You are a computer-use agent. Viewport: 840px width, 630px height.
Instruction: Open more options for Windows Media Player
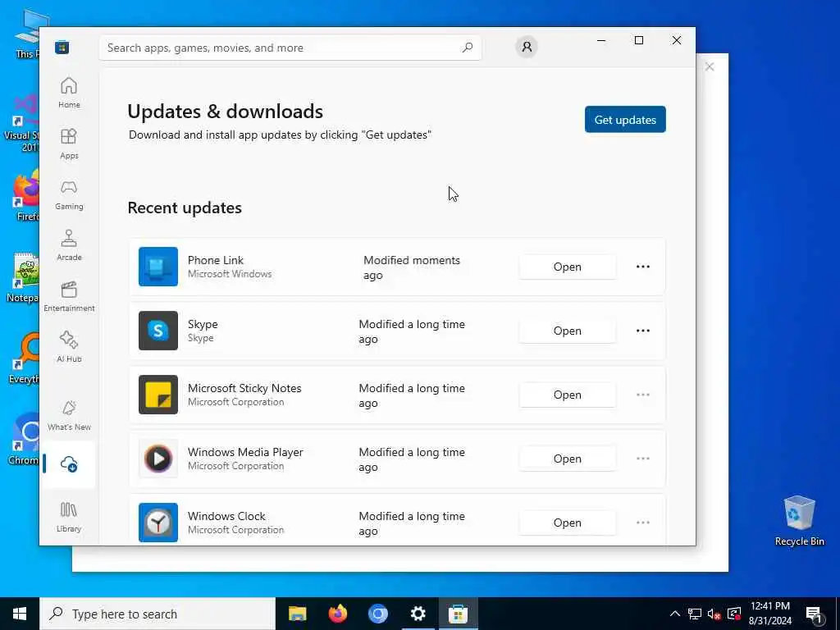pyautogui.click(x=643, y=459)
